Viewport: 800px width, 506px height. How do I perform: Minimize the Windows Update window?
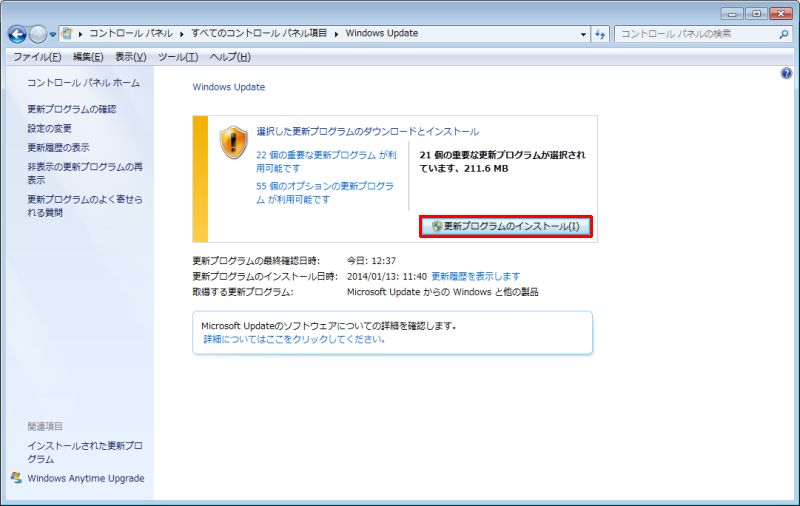pos(732,13)
